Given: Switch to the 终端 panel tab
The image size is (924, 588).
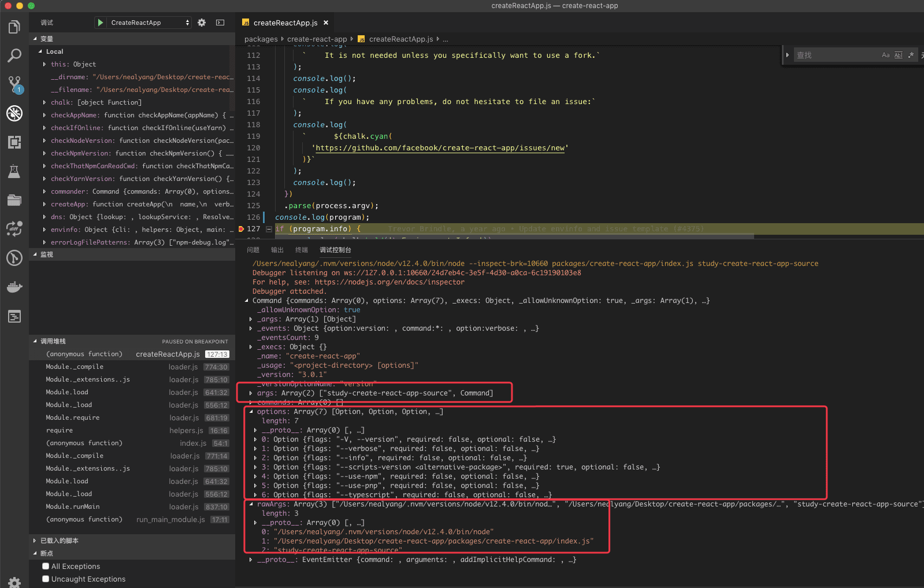Looking at the screenshot, I should tap(302, 250).
